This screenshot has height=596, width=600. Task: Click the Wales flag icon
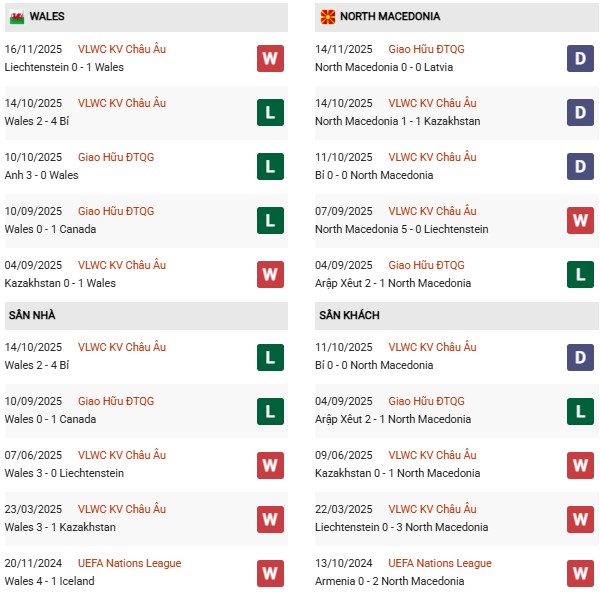click(17, 17)
